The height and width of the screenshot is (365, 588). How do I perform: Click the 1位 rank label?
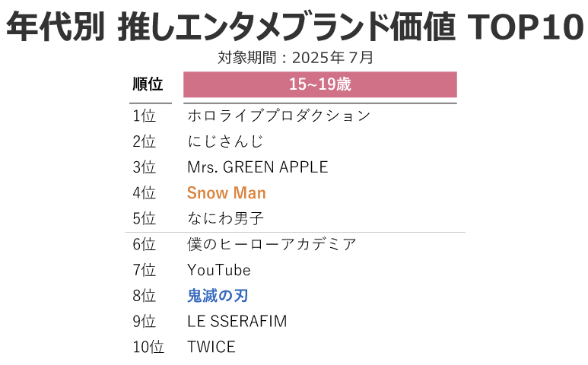point(144,116)
